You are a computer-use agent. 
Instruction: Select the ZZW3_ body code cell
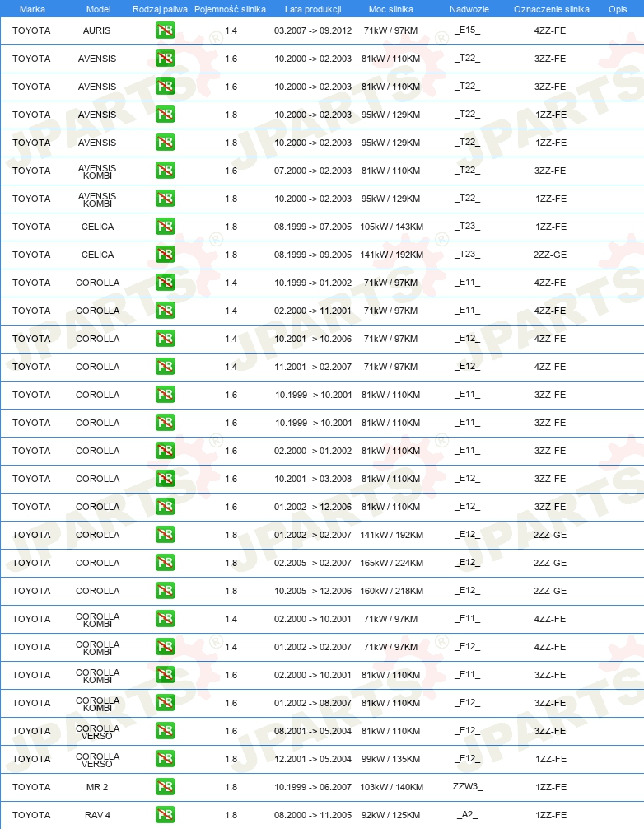pos(468,787)
